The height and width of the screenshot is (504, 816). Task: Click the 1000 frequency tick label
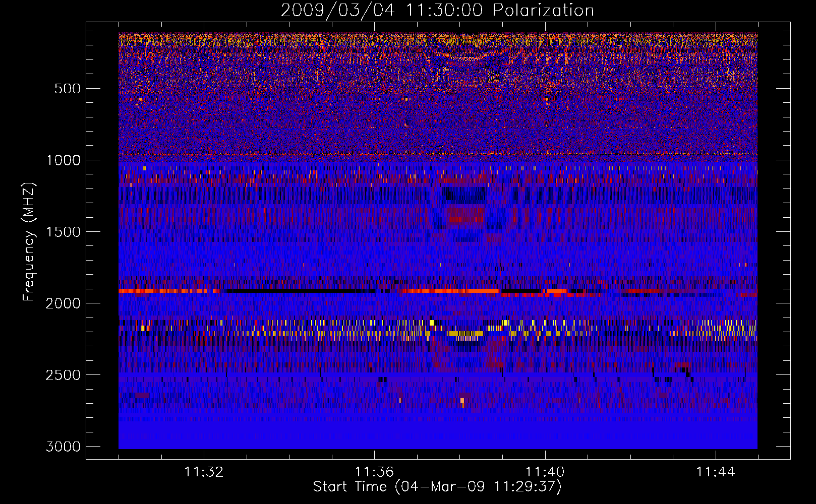[63, 160]
